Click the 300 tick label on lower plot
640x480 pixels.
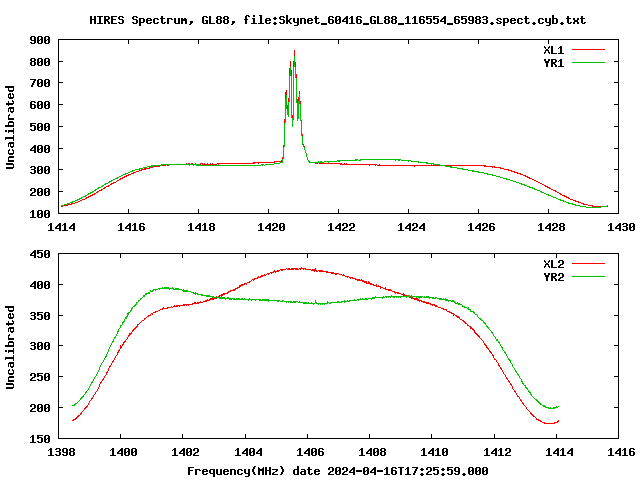(x=40, y=346)
